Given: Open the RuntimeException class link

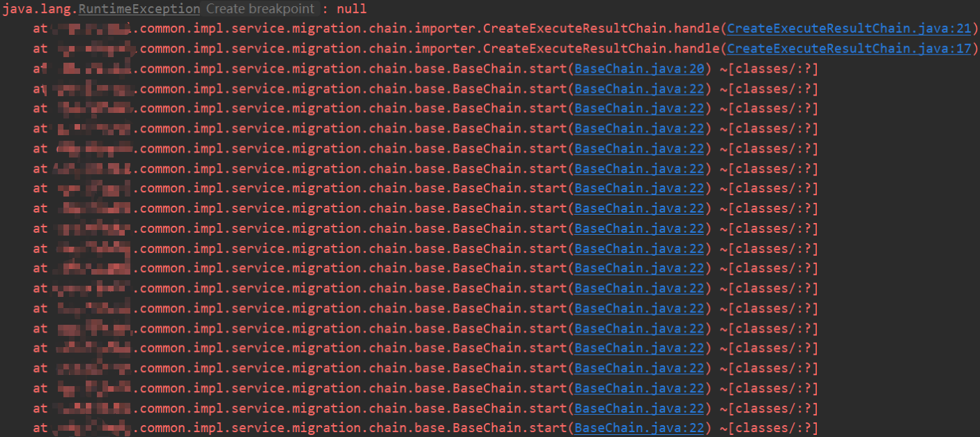Looking at the screenshot, I should 139,9.
